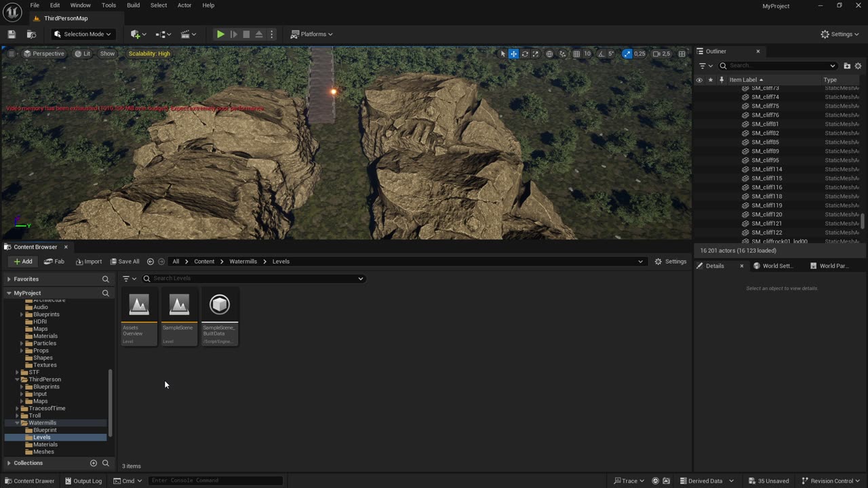This screenshot has width=868, height=488.
Task: Choose the Rotate gizmo tool
Action: pyautogui.click(x=524, y=54)
